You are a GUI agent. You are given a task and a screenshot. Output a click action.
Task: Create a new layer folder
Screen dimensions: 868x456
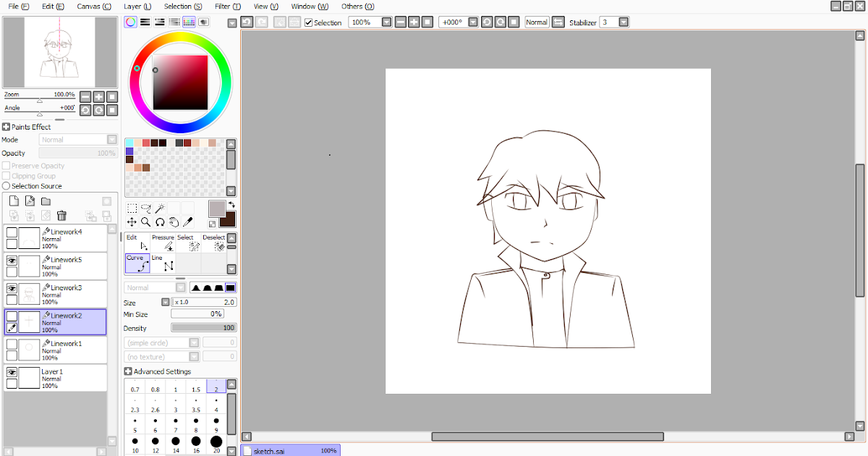point(46,201)
